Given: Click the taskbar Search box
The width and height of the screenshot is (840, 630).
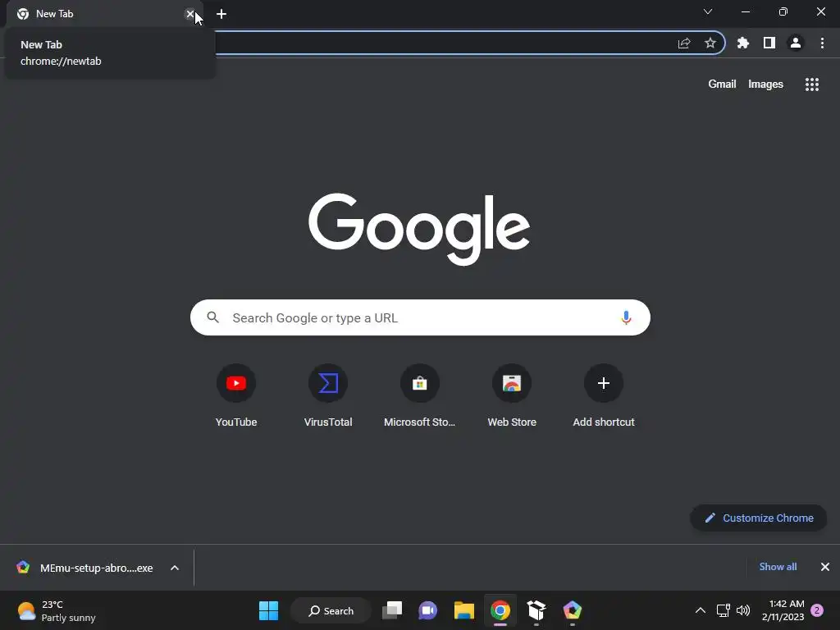Looking at the screenshot, I should (x=331, y=610).
